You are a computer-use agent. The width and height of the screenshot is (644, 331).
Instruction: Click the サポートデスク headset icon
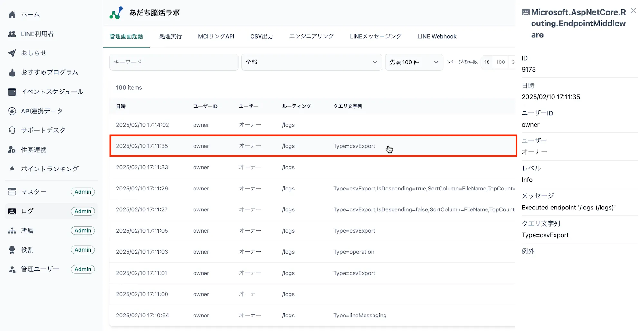12,130
